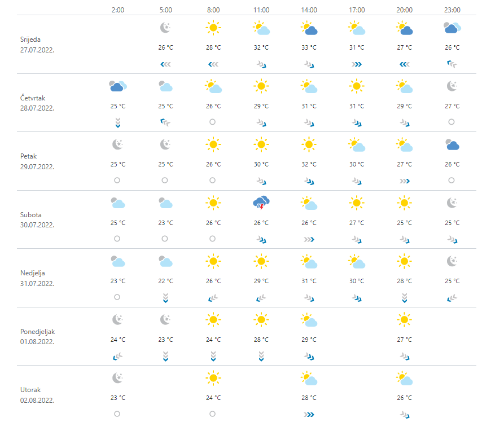Open the cloud icon for Četvrtak at 2:00
The width and height of the screenshot is (504, 422).
click(117, 86)
